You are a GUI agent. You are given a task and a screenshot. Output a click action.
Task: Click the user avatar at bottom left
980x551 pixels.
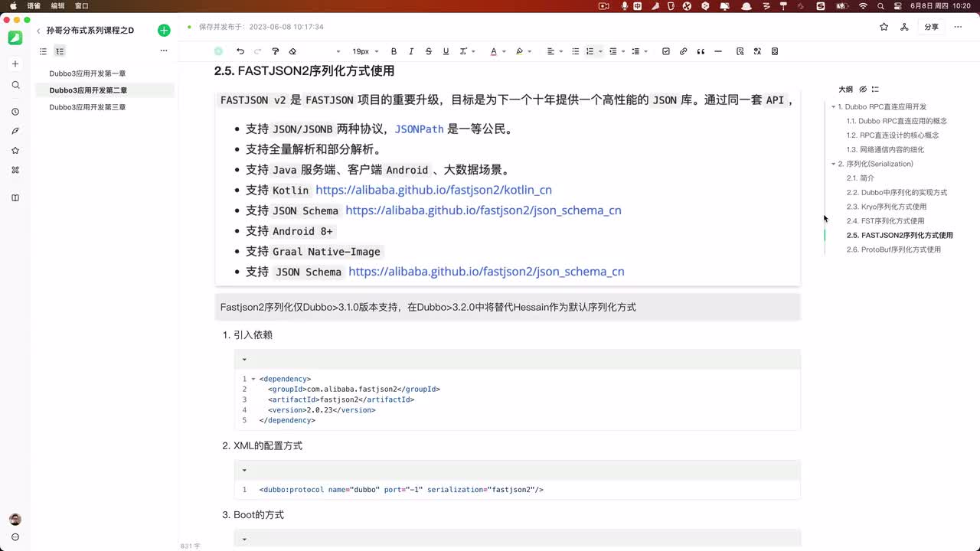tap(15, 520)
